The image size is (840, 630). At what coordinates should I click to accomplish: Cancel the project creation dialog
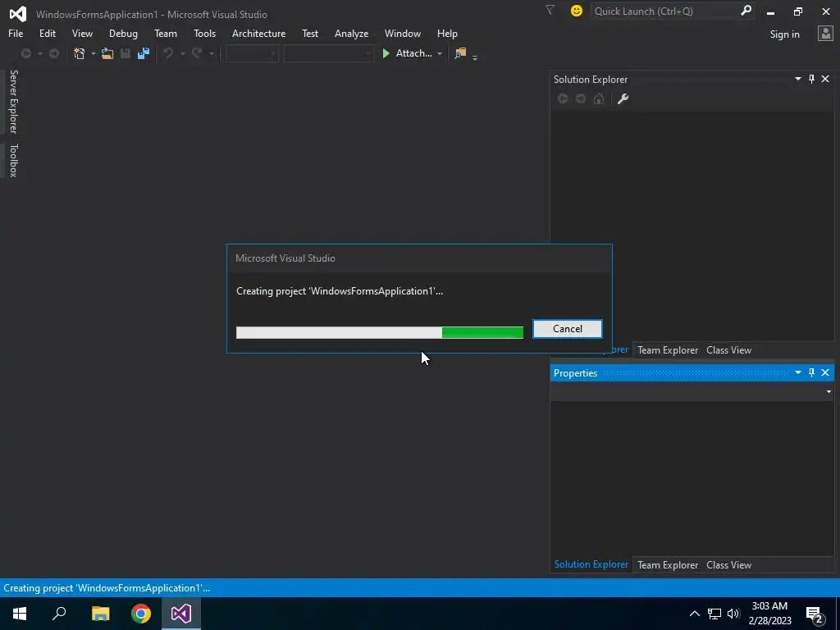[568, 329]
